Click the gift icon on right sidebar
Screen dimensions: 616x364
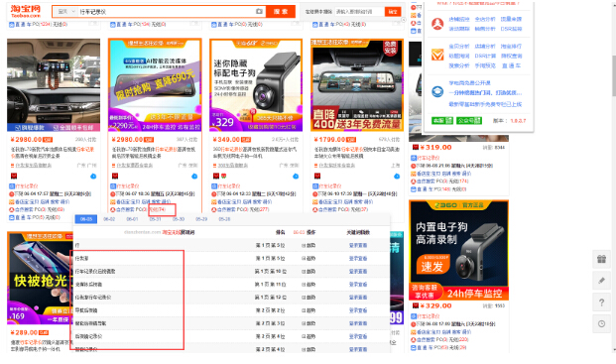coord(601,259)
